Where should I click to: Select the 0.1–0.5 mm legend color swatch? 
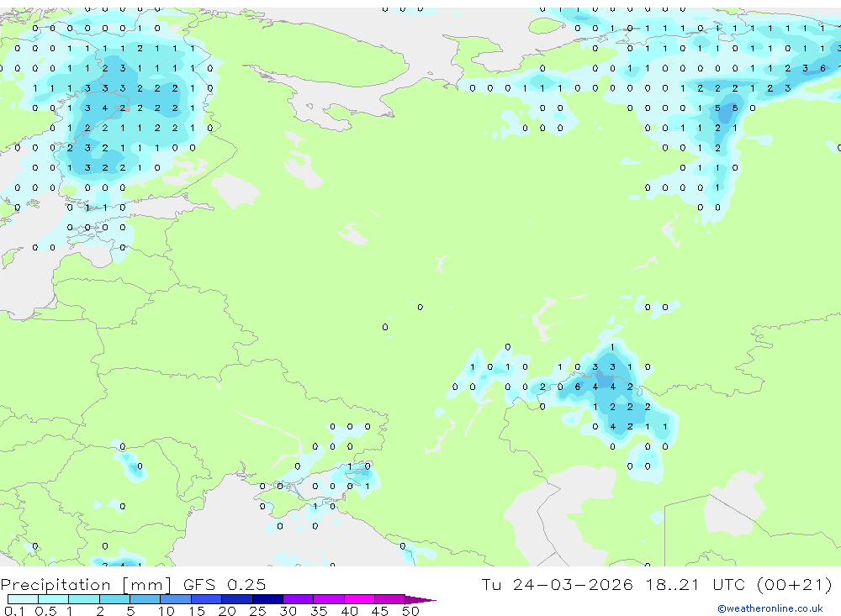(23, 599)
